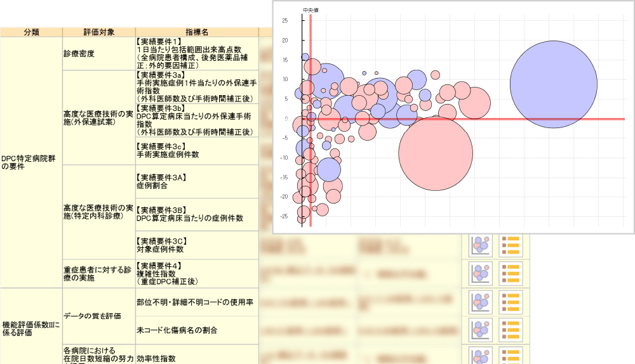The width and height of the screenshot is (635, 364).
Task: Click the 中央値 label above the chart
Action: tap(311, 10)
